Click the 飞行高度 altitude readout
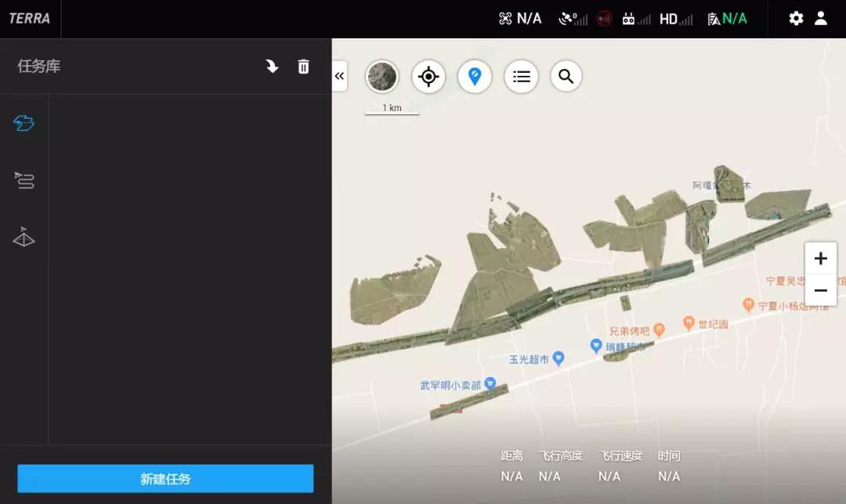 coord(561,466)
